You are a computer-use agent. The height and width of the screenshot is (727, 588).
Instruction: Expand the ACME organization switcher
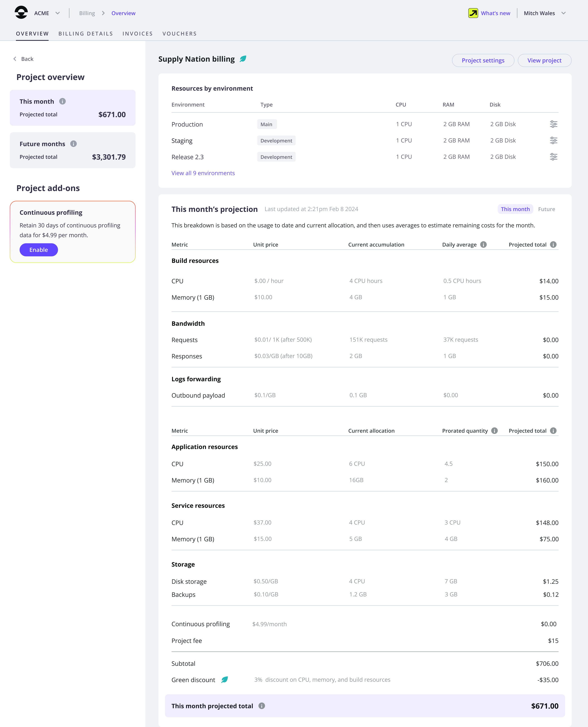[x=57, y=13]
